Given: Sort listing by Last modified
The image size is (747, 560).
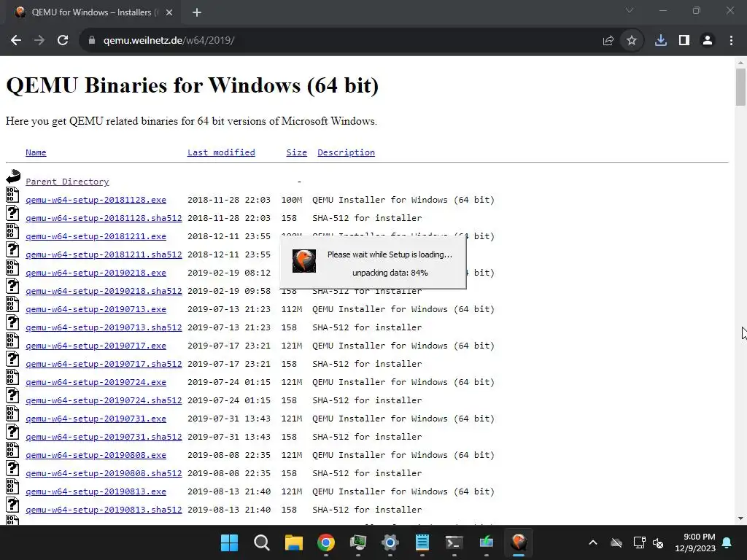Looking at the screenshot, I should 221,152.
